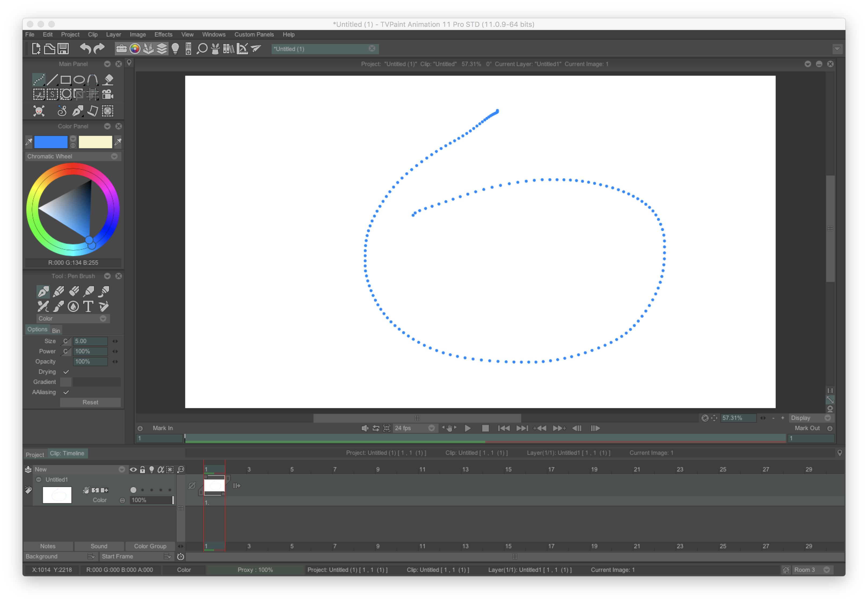868x603 pixels.
Task: Open the Effects menu
Action: pos(163,34)
